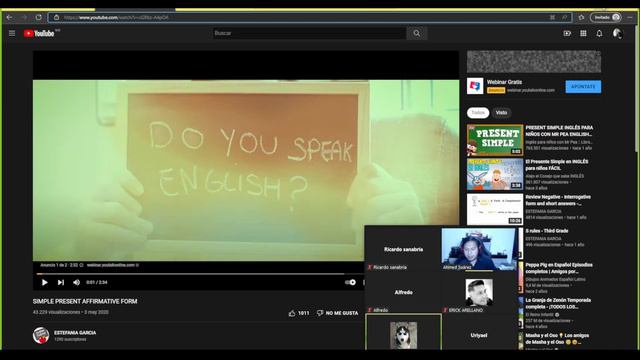Click the favorites star in the browser toolbar
This screenshot has width=640, height=360.
581,17
